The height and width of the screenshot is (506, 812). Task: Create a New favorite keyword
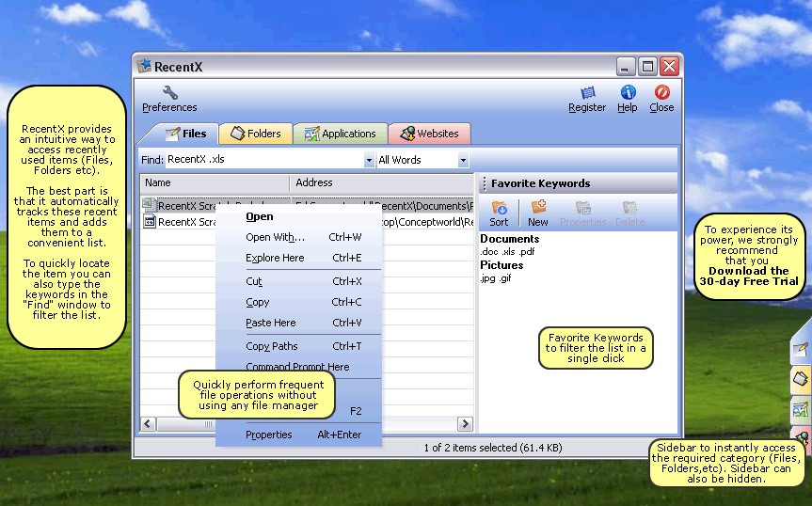click(x=538, y=214)
